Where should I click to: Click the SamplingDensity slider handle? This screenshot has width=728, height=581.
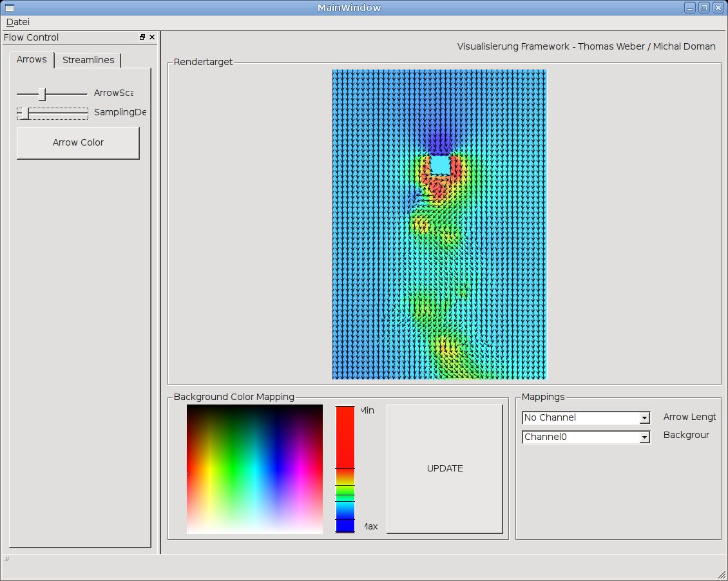[x=24, y=113]
